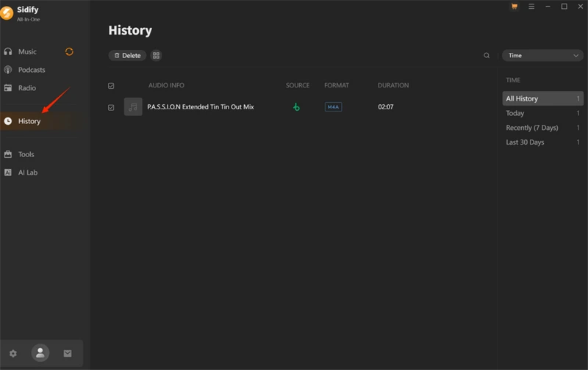The height and width of the screenshot is (370, 588).
Task: Select History in the sidebar
Action: point(29,121)
